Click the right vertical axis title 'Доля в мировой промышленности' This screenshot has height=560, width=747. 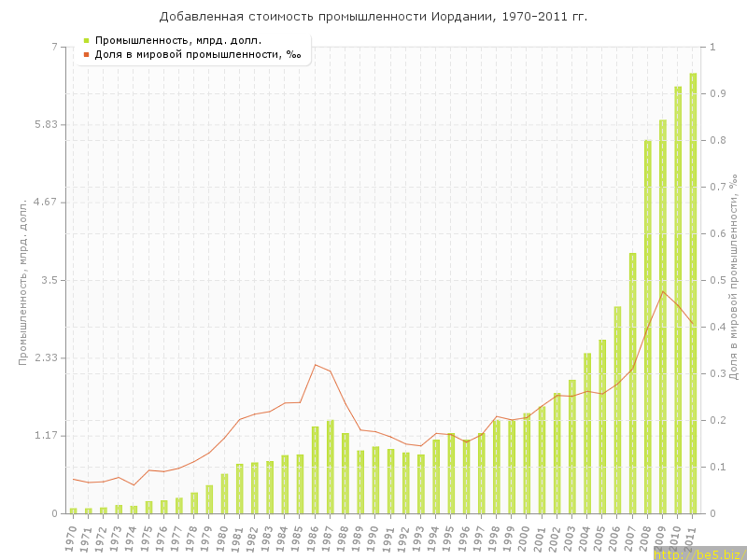pyautogui.click(x=735, y=280)
